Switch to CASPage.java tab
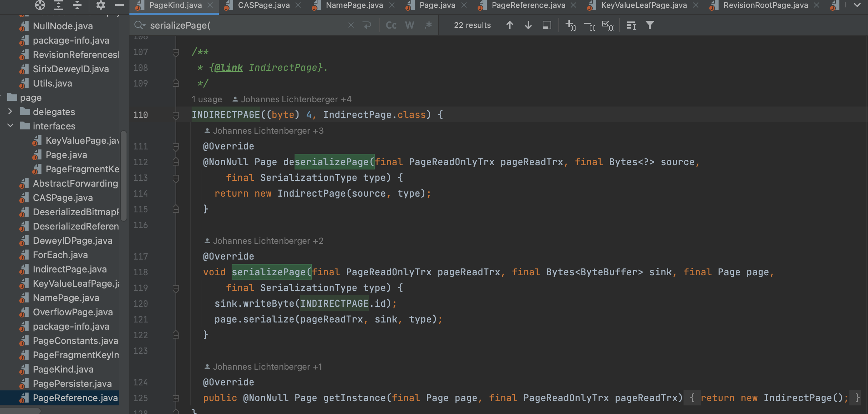 (263, 5)
